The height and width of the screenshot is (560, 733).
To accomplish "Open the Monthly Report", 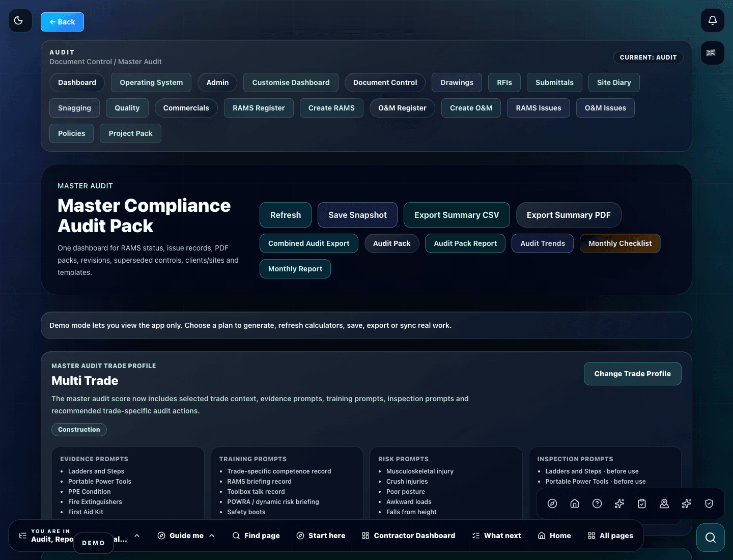I will 295,269.
